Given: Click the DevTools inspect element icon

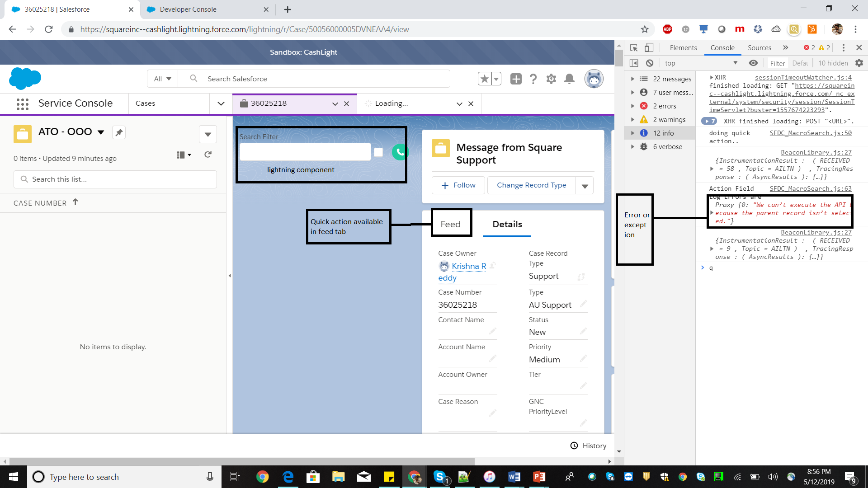Looking at the screenshot, I should (634, 48).
